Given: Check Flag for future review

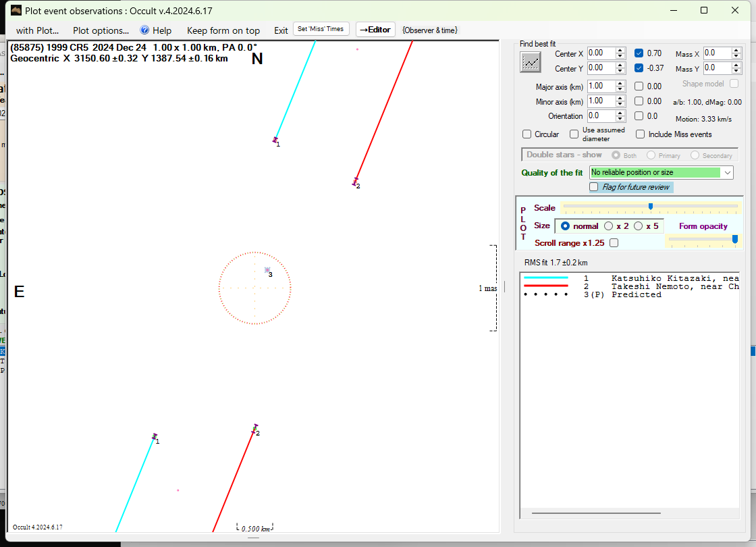Looking at the screenshot, I should pos(594,187).
